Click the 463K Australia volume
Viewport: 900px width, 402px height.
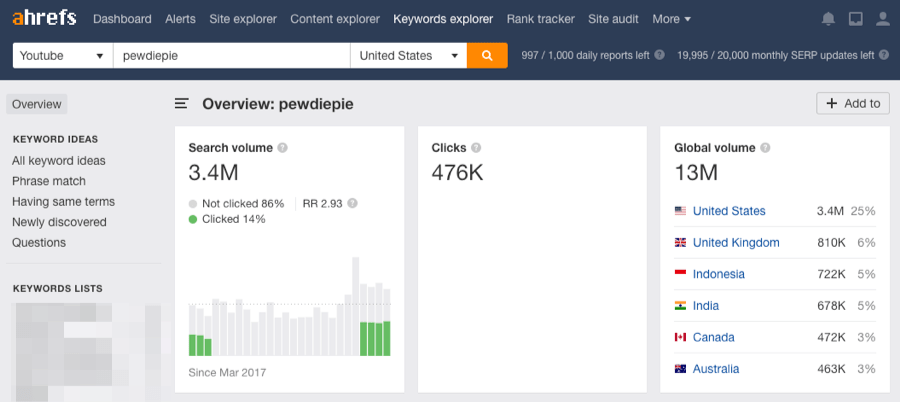pyautogui.click(x=831, y=369)
